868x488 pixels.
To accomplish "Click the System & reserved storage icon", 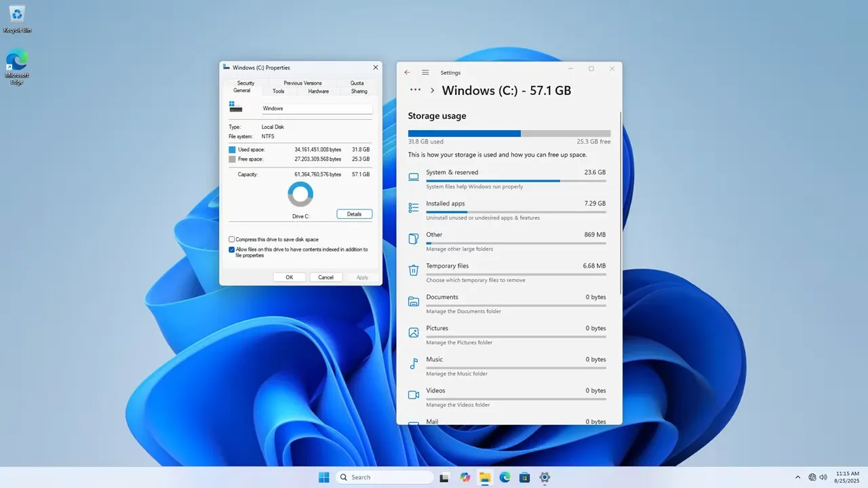I will [x=414, y=178].
